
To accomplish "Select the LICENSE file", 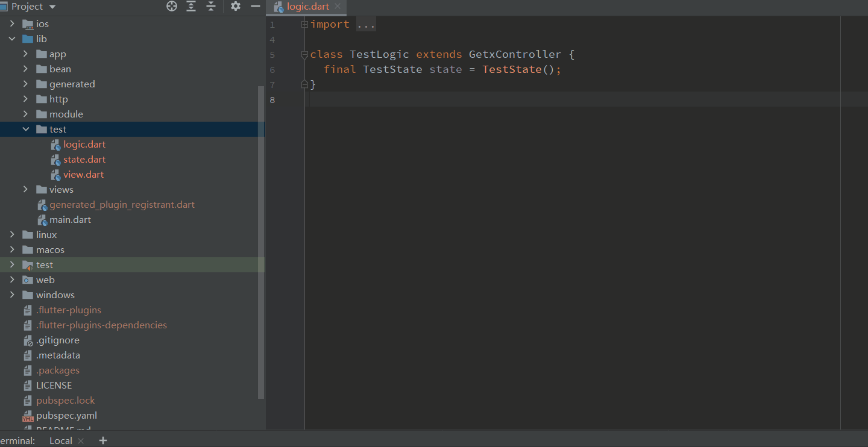I will pos(54,385).
